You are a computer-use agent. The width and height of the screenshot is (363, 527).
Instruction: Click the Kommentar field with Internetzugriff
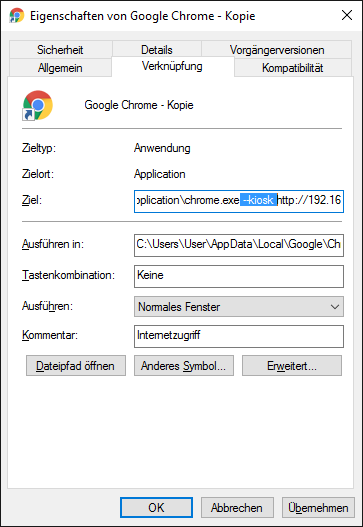coord(239,336)
